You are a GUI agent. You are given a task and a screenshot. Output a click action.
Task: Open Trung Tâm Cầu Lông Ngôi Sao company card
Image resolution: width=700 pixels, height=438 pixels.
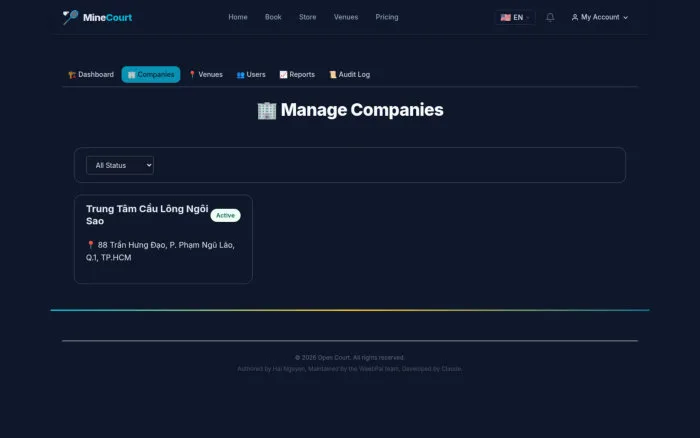click(x=163, y=239)
